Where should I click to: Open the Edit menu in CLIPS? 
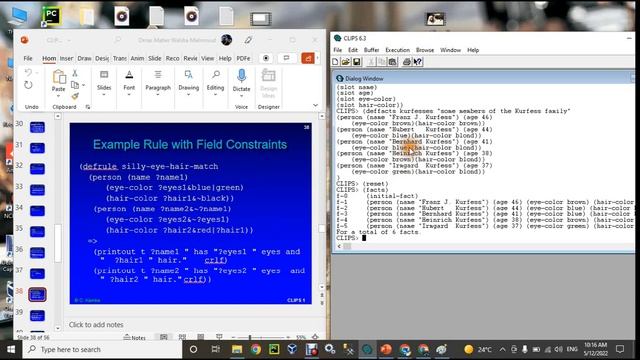tap(353, 50)
